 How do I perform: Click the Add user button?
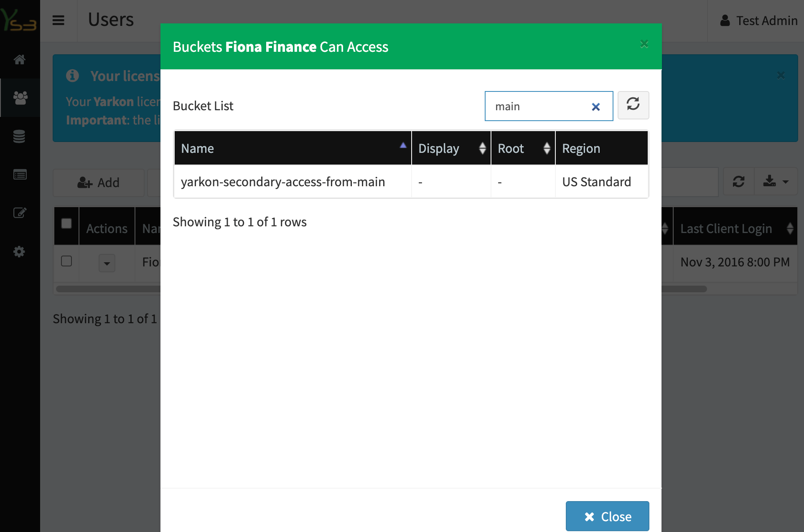point(99,182)
